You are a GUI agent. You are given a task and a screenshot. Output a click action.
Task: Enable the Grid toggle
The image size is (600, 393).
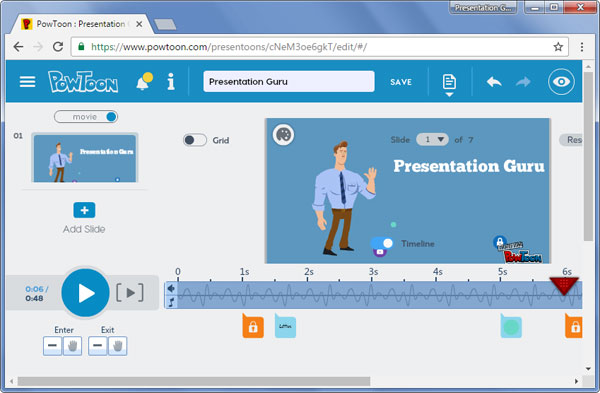[195, 140]
